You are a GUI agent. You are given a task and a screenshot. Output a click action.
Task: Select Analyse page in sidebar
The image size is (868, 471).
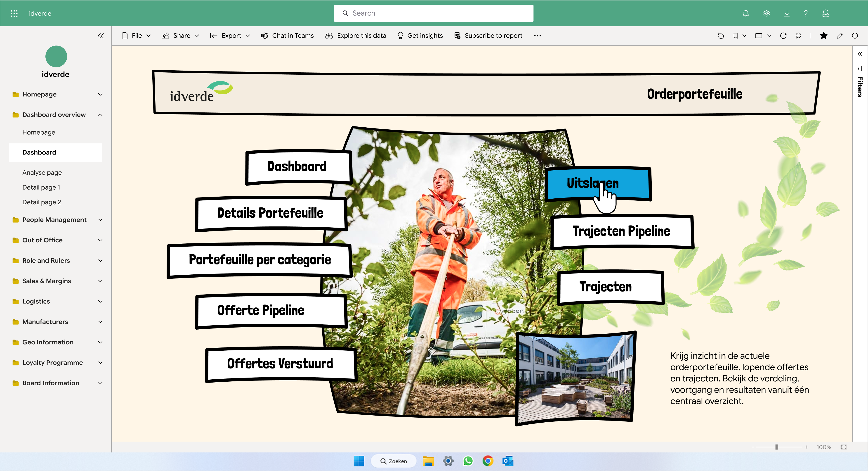(x=42, y=173)
